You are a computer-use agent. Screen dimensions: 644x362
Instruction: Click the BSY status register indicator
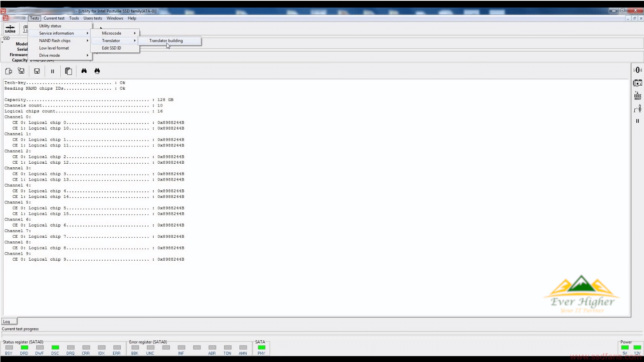[x=9, y=348]
